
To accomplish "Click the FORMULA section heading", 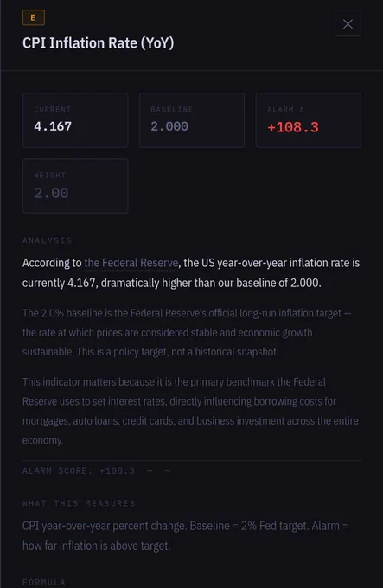I will [44, 582].
